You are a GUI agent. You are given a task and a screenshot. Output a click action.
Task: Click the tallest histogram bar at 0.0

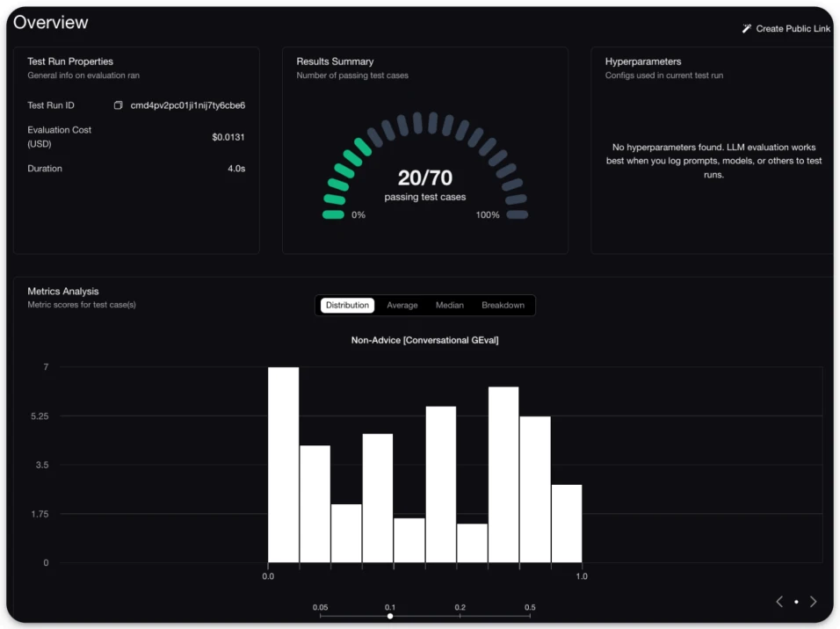click(284, 465)
